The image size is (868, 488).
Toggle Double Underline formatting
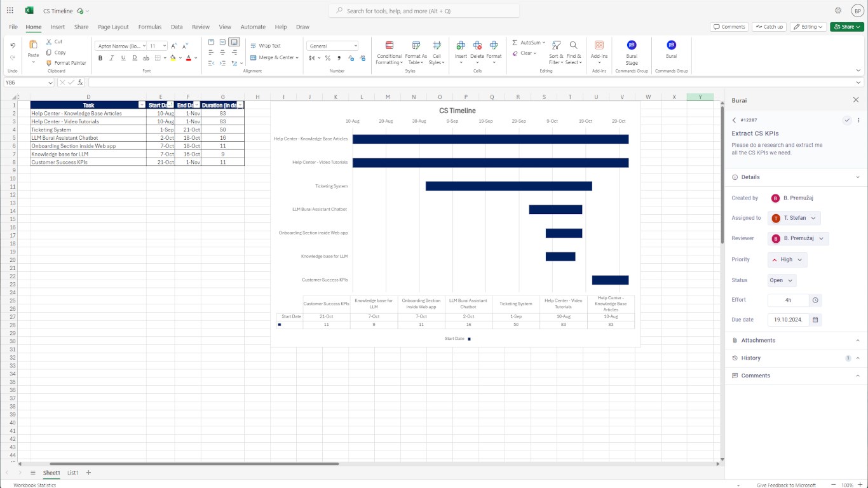135,58
